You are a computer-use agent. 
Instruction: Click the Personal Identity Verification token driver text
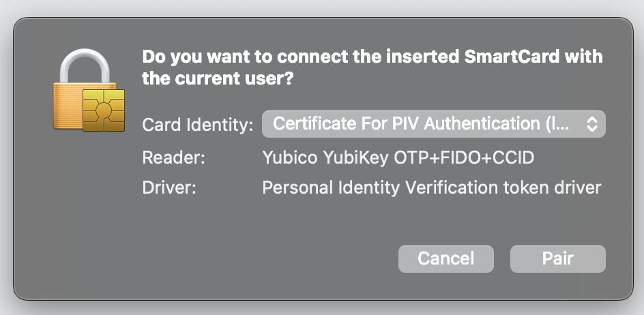(x=432, y=187)
